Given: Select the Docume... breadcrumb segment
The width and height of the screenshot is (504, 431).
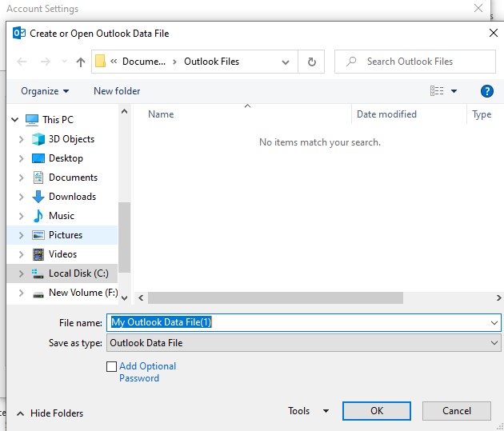Looking at the screenshot, I should point(144,62).
